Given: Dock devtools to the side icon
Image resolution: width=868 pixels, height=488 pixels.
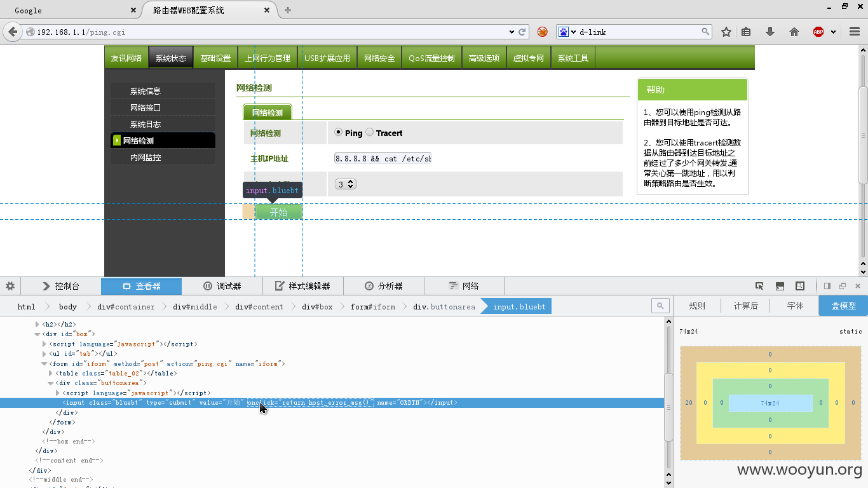Looking at the screenshot, I should (827, 286).
